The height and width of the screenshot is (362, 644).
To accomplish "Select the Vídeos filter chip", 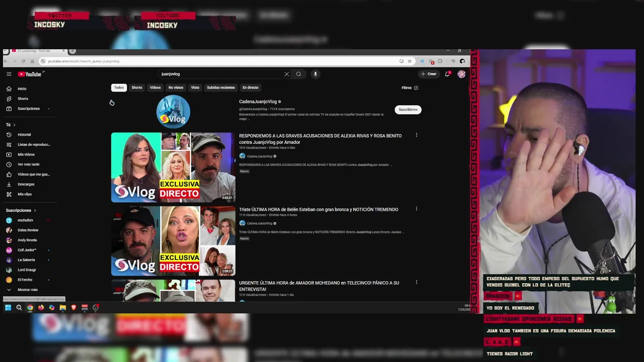I will coord(155,87).
